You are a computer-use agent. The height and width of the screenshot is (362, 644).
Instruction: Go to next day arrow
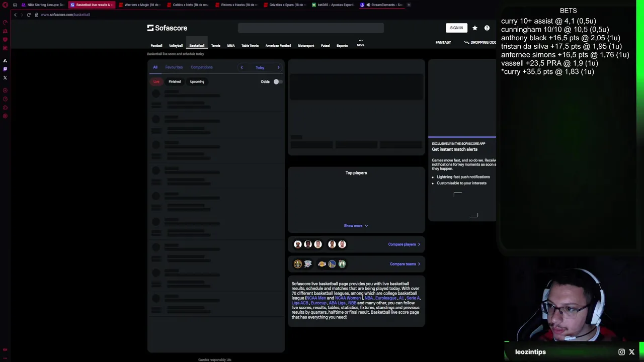[x=278, y=67]
